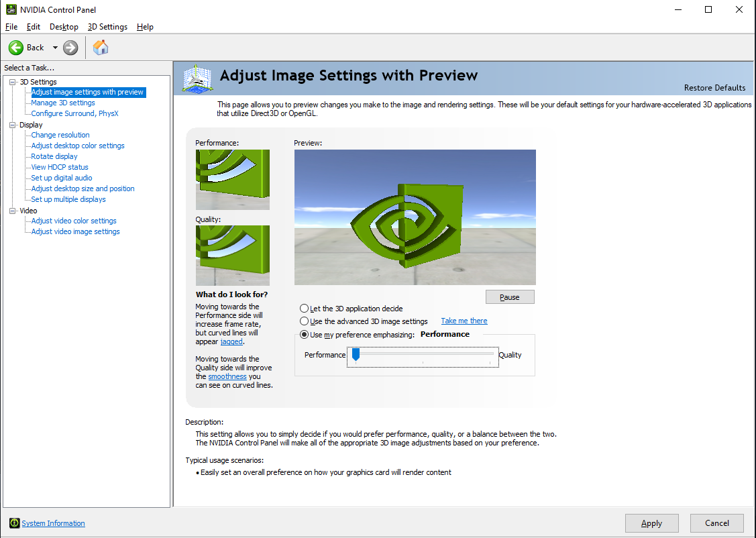The width and height of the screenshot is (756, 538).
Task: Click the Quality sample thumbnail
Action: click(232, 256)
